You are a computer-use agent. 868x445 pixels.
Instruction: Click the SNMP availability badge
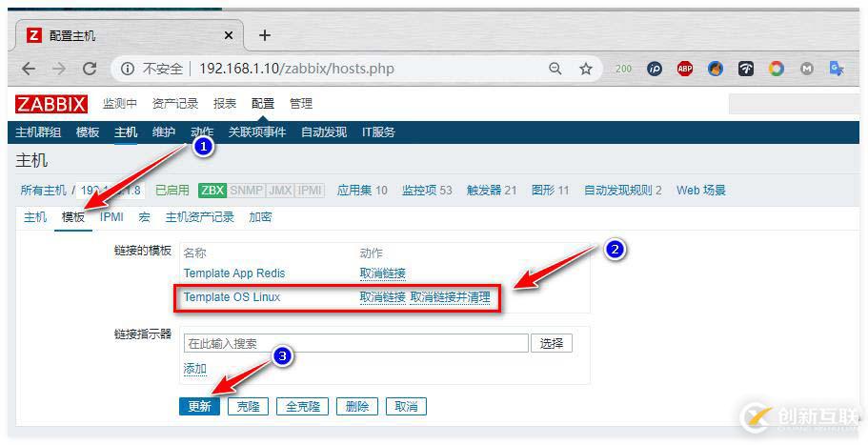[247, 191]
